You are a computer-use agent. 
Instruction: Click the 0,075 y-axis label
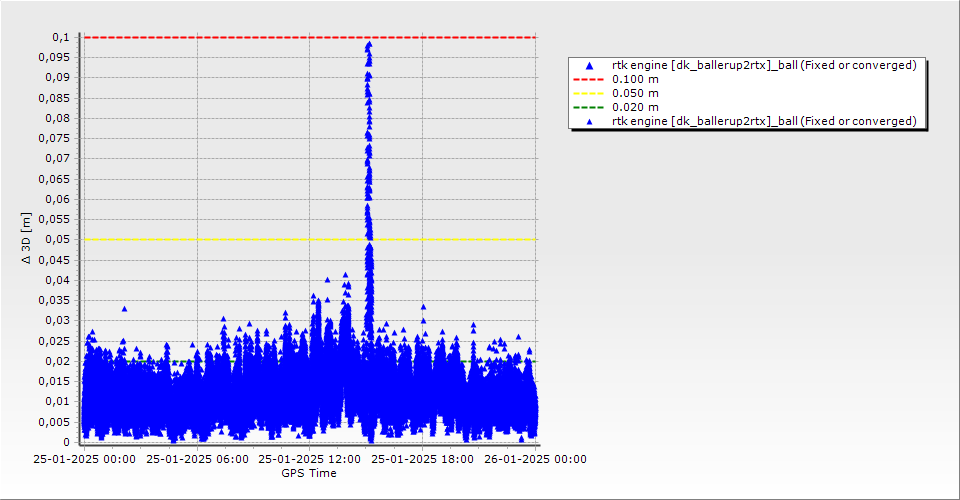tap(54, 138)
